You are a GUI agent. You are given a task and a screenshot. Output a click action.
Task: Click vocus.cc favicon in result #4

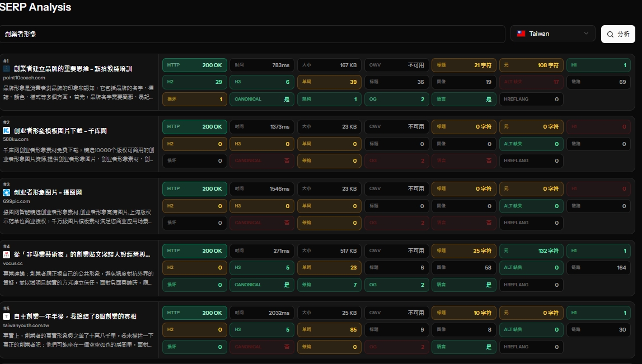click(x=7, y=254)
